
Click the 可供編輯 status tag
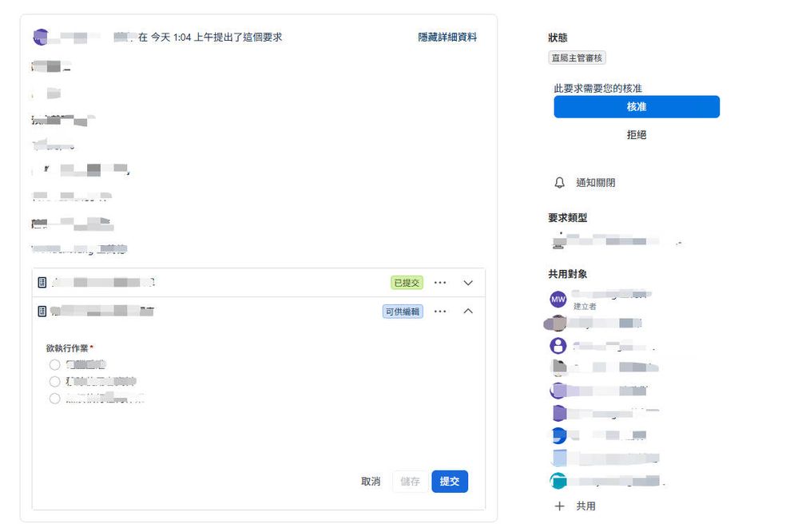[403, 311]
